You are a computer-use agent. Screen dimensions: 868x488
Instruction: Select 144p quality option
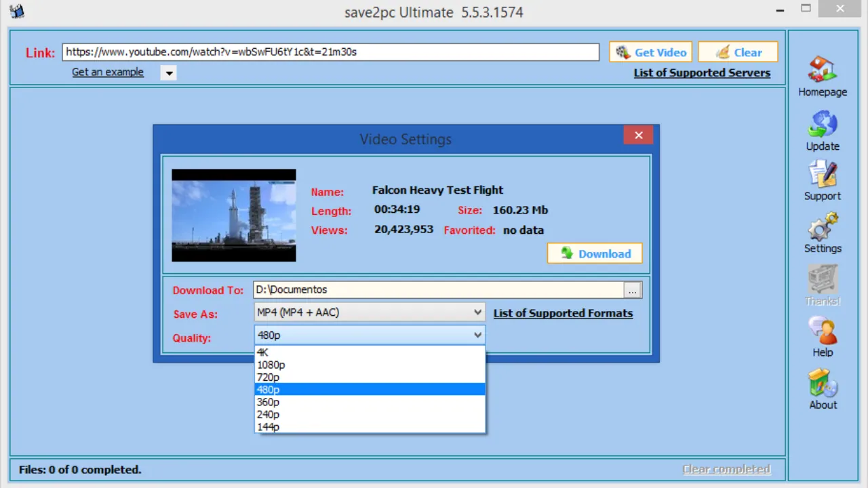370,426
